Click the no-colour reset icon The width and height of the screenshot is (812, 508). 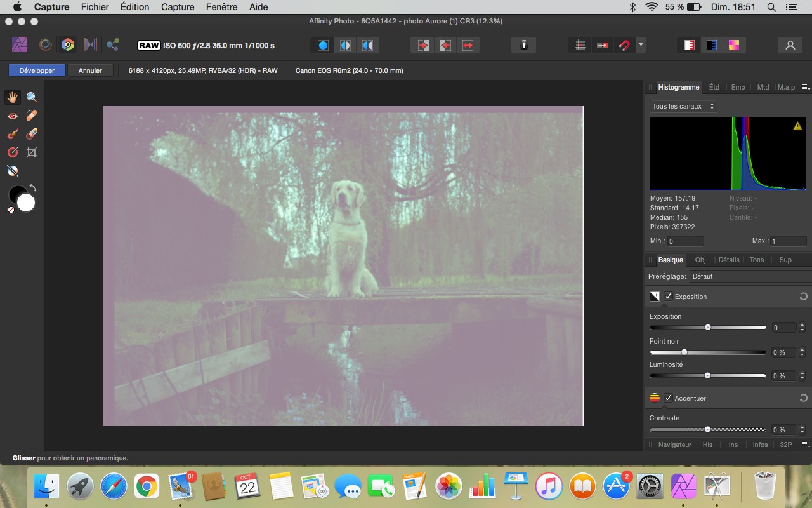[11, 210]
